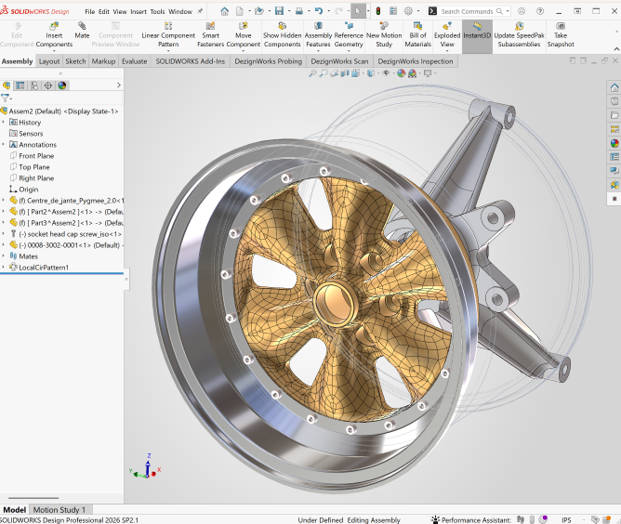Select the Front Plane tree item
The image size is (621, 524).
(32, 156)
